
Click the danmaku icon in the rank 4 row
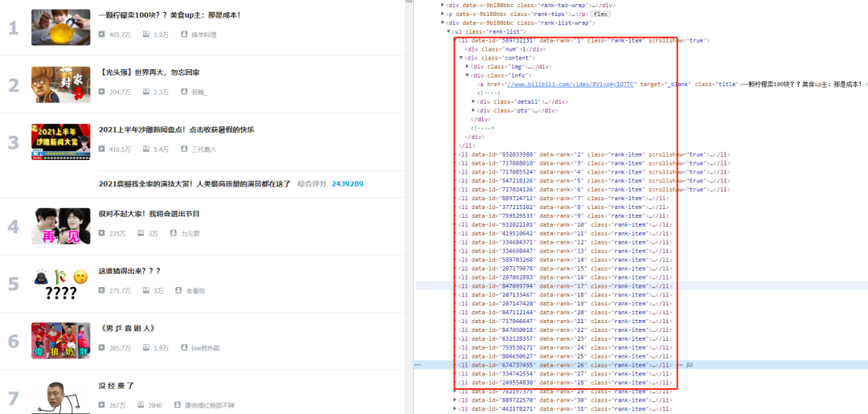pyautogui.click(x=141, y=233)
